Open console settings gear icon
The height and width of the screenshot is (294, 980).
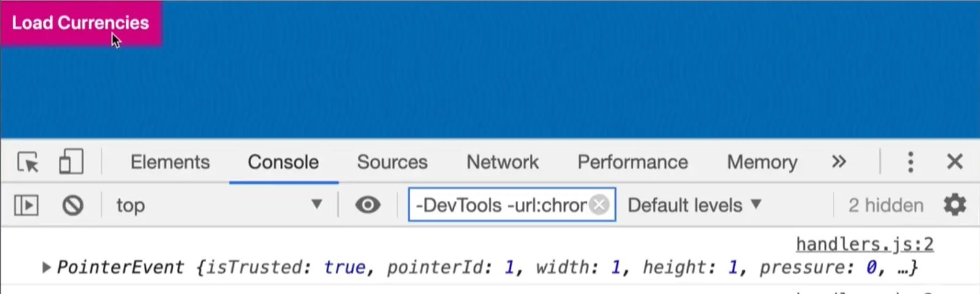coord(955,205)
